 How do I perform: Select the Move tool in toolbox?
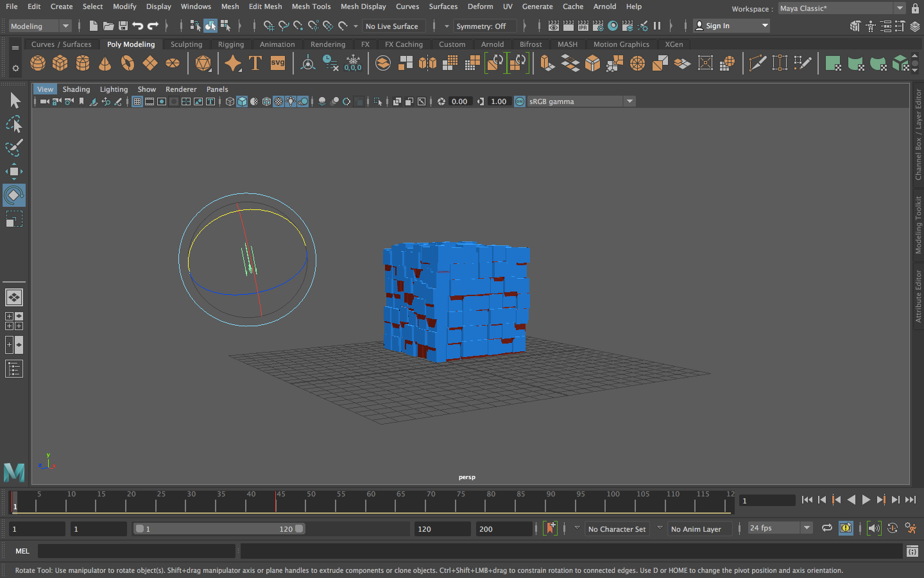(13, 171)
